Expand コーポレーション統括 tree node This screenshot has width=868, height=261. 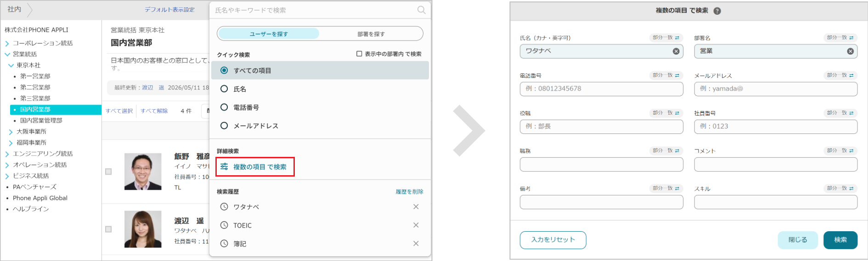tap(7, 44)
